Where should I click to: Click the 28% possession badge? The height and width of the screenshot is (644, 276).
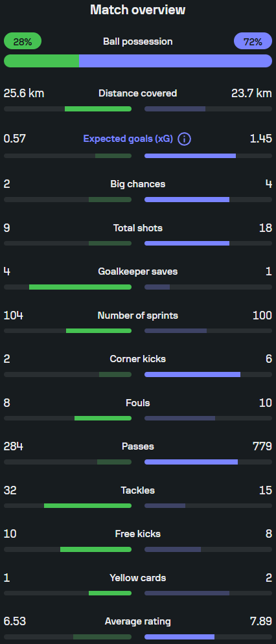coord(23,41)
